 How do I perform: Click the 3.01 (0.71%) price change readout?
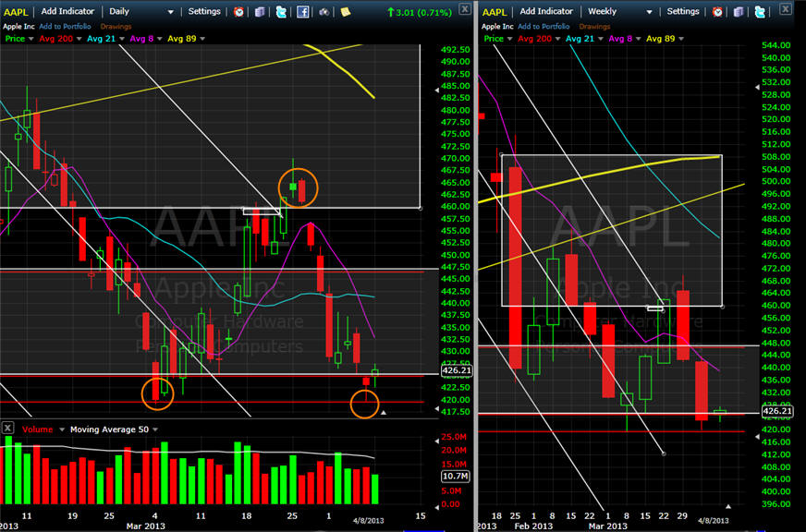(420, 12)
